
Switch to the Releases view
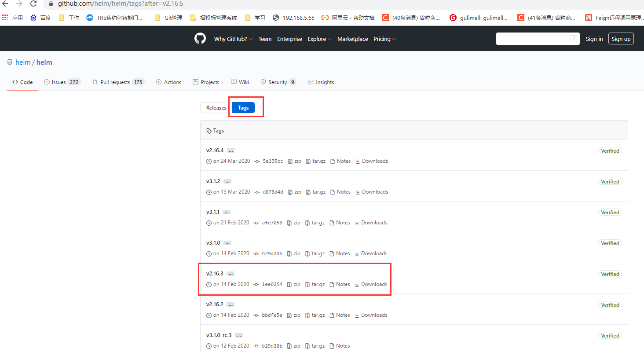tap(216, 108)
